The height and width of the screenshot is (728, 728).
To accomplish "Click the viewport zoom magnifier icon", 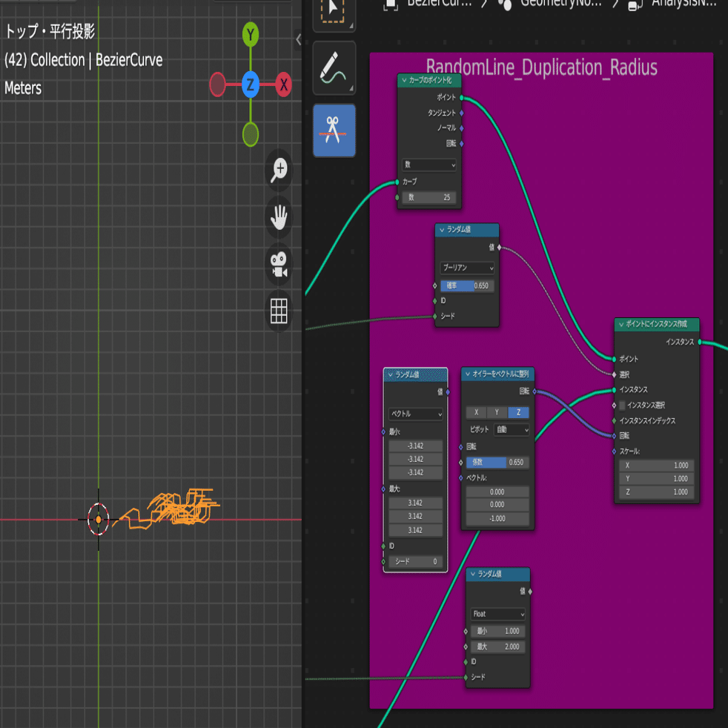I will click(279, 170).
